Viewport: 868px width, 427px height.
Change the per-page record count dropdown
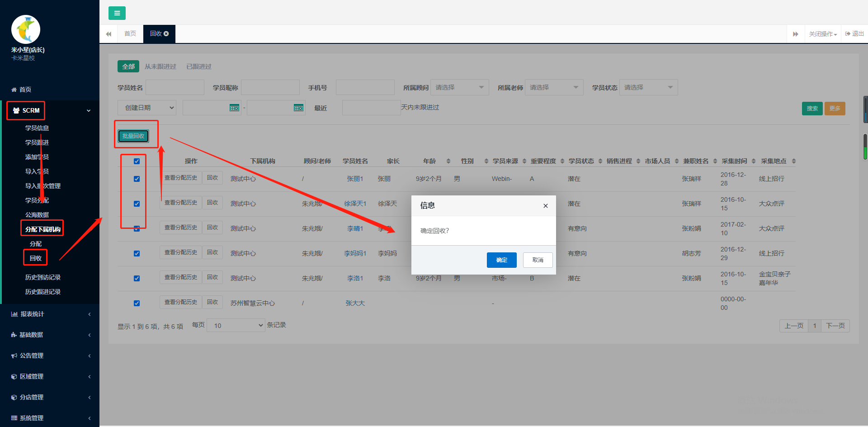236,325
